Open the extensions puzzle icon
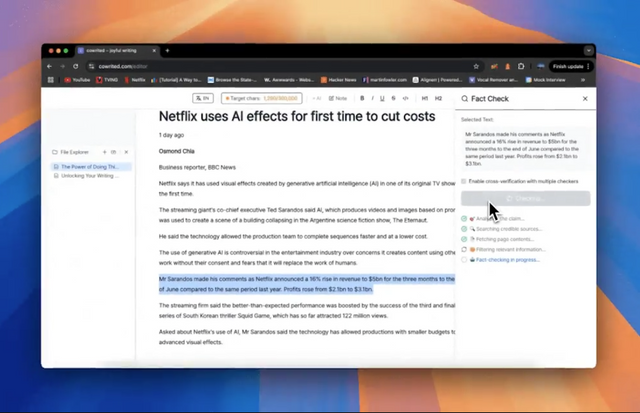 tap(521, 66)
